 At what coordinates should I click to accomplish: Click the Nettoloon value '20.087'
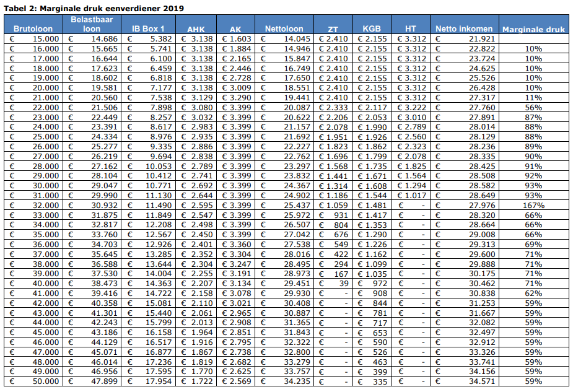point(297,107)
